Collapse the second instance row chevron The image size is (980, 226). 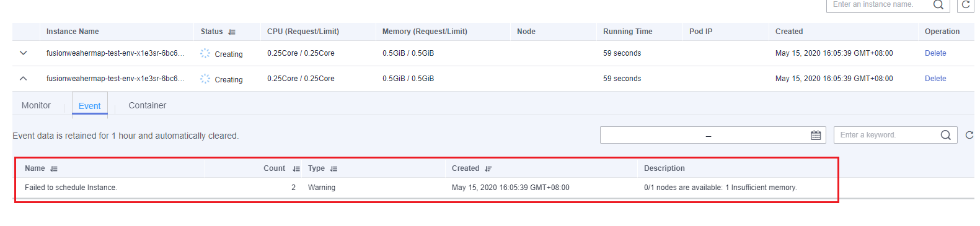[x=24, y=79]
